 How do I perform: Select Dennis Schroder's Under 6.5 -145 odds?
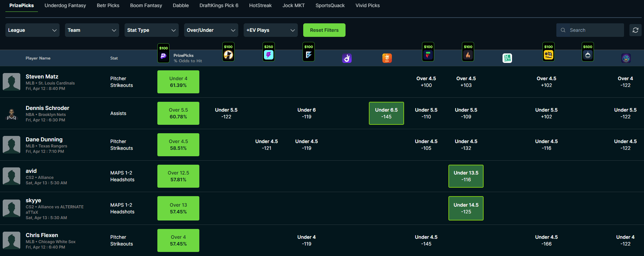tap(386, 113)
